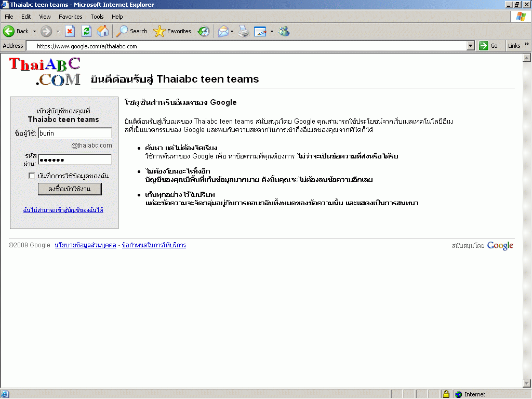
Task: Tick the remember me checkbox in the login box
Action: click(32, 176)
